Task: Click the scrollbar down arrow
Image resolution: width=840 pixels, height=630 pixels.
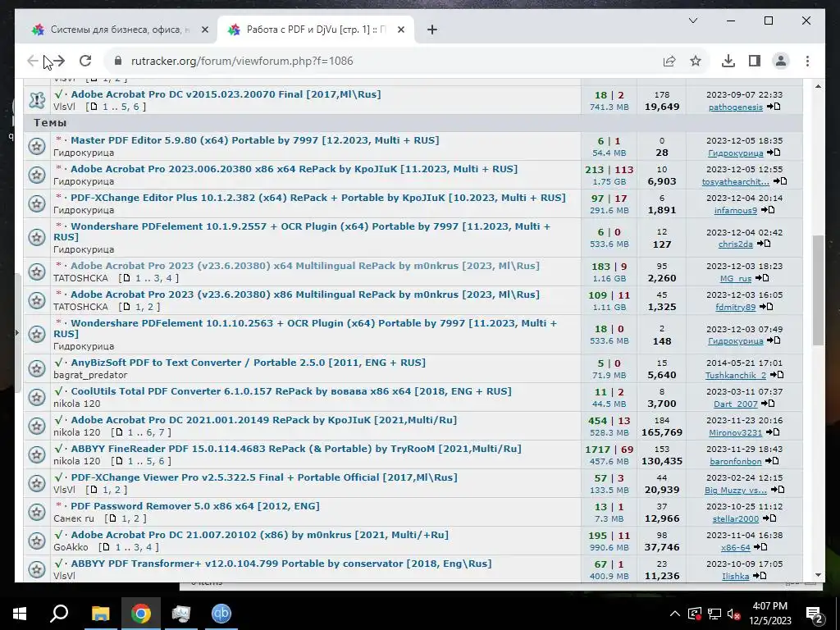Action: click(818, 575)
